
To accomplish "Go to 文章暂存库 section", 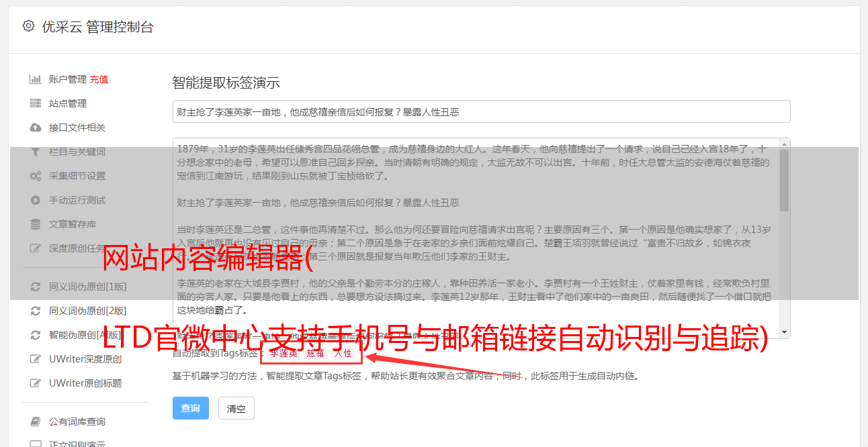I will tap(73, 224).
